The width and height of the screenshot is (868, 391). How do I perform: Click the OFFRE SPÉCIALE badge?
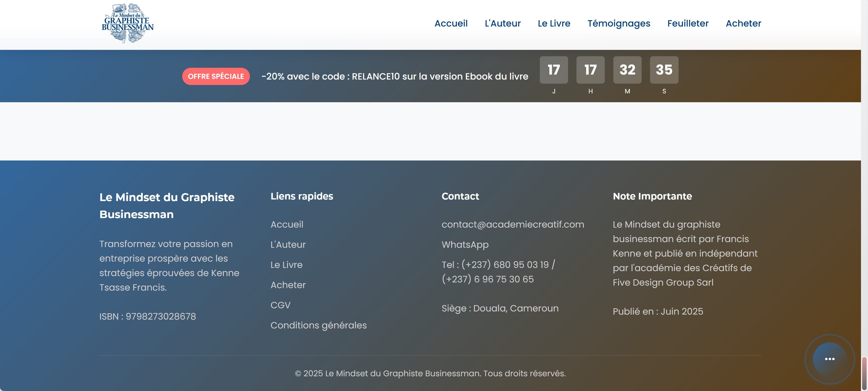coord(216,76)
